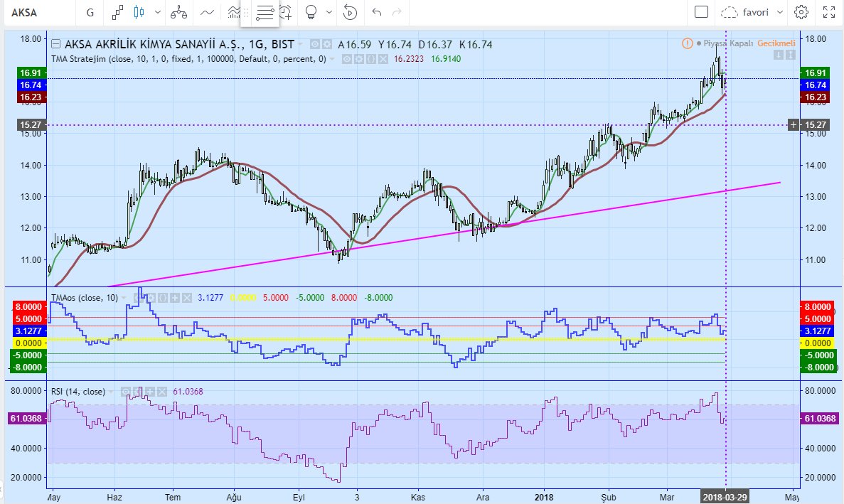Click the undo arrow
This screenshot has width=844, height=504.
pyautogui.click(x=377, y=12)
